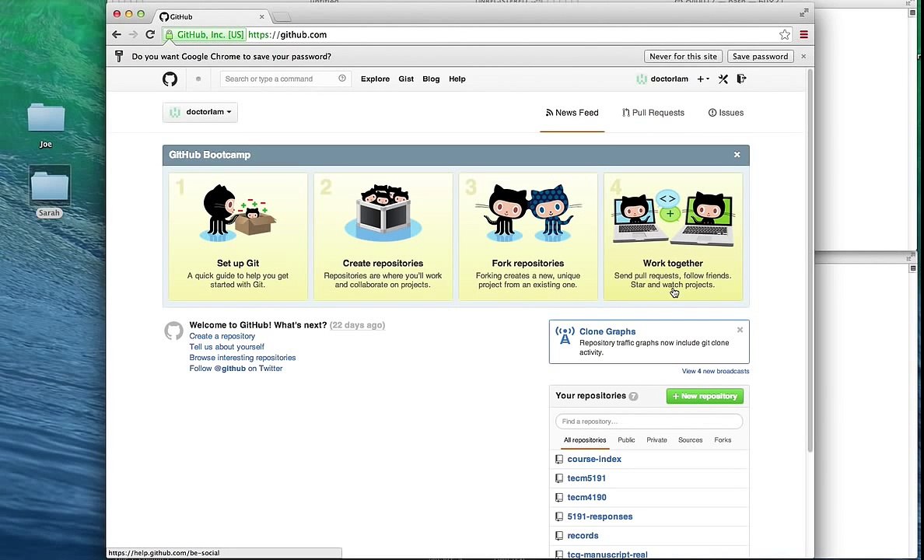Click the course-index repository book icon
Screen dimensions: 924x560
click(559, 459)
